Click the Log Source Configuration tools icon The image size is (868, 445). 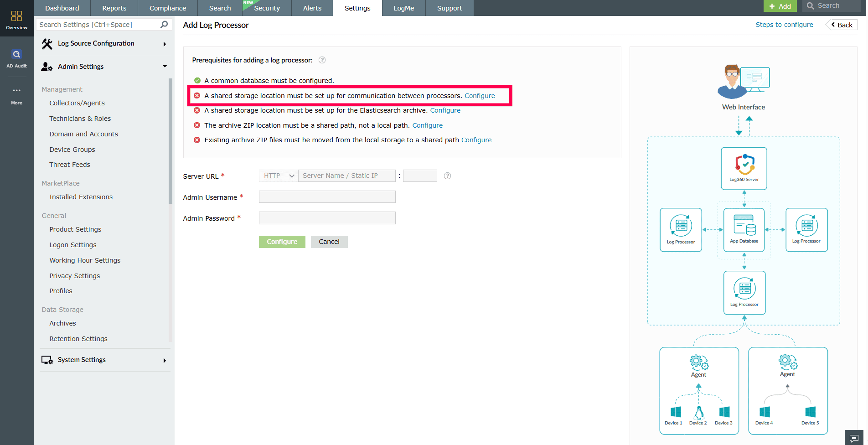pos(47,44)
